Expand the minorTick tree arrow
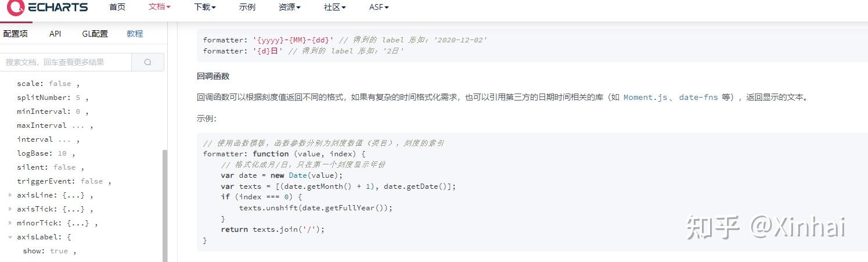Viewport: 868px width, 262px height. (x=10, y=223)
